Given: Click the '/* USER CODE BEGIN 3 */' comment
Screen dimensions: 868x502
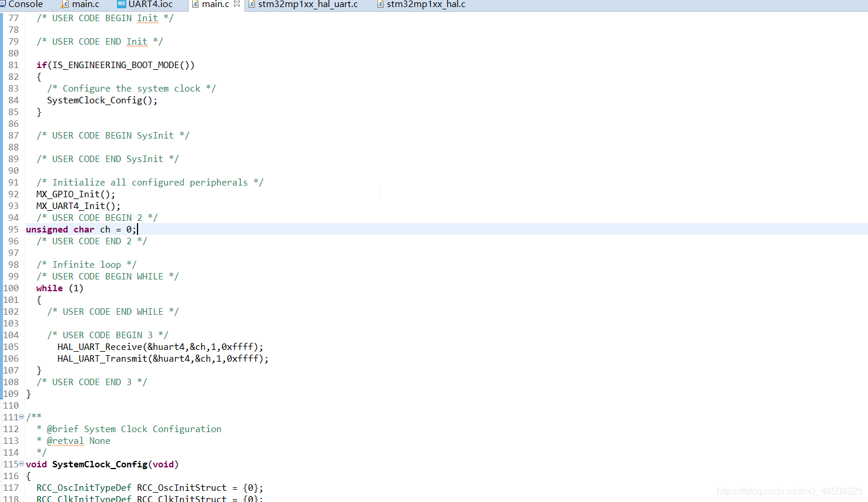Looking at the screenshot, I should 108,335.
